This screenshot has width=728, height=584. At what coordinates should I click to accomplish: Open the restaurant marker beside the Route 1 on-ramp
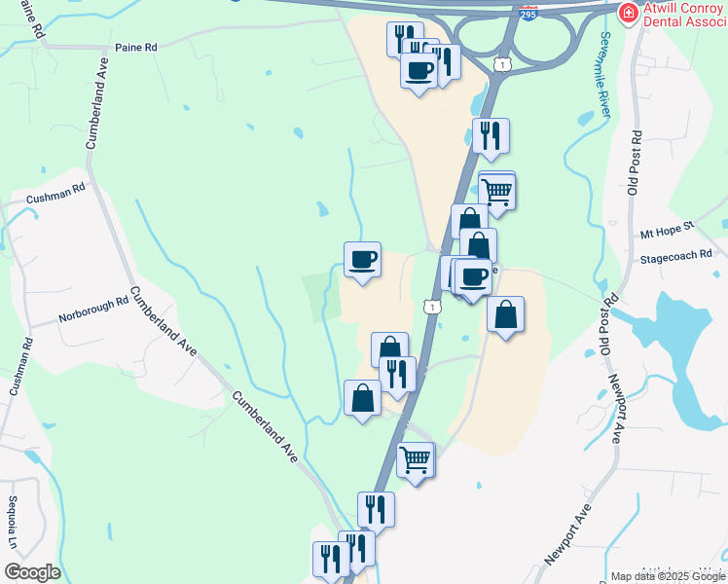coord(491,138)
